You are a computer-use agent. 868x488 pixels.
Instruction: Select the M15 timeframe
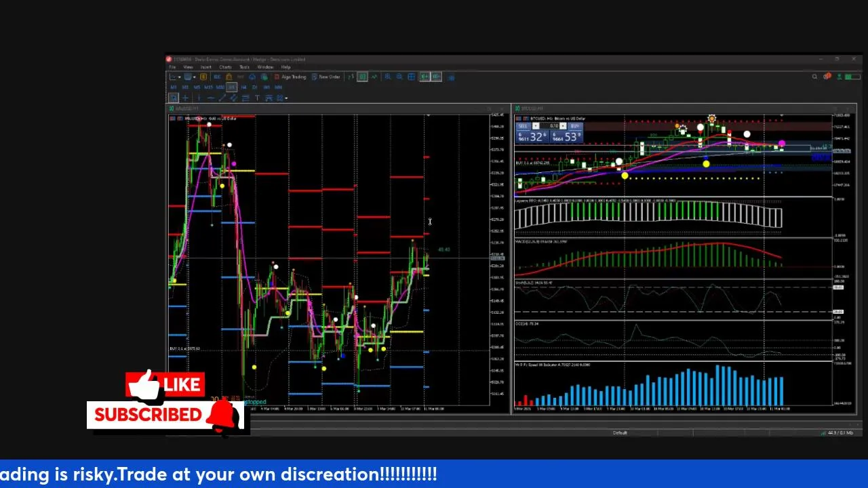click(x=209, y=87)
